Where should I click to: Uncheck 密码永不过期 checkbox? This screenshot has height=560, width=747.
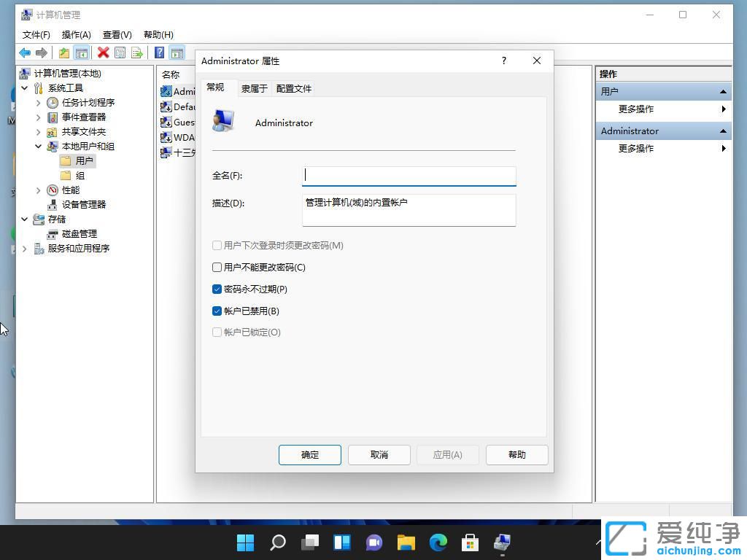(x=217, y=289)
